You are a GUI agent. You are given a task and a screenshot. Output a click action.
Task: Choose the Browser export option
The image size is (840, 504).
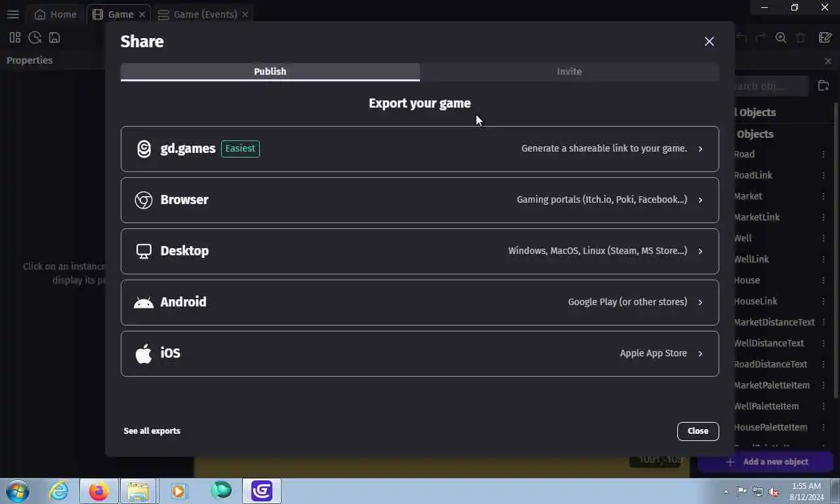point(419,200)
